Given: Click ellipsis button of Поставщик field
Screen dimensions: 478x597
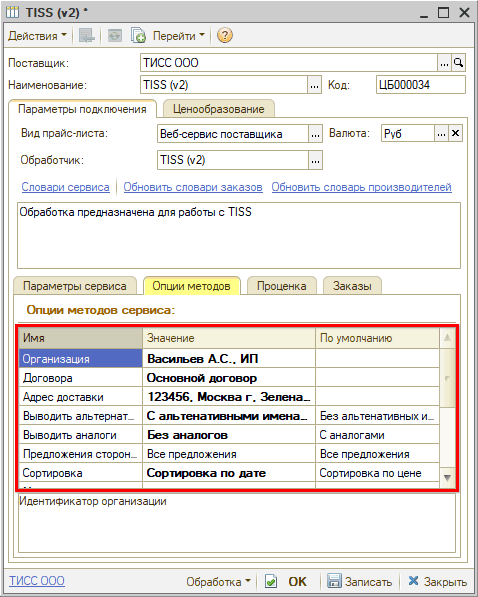Looking at the screenshot, I should point(444,63).
